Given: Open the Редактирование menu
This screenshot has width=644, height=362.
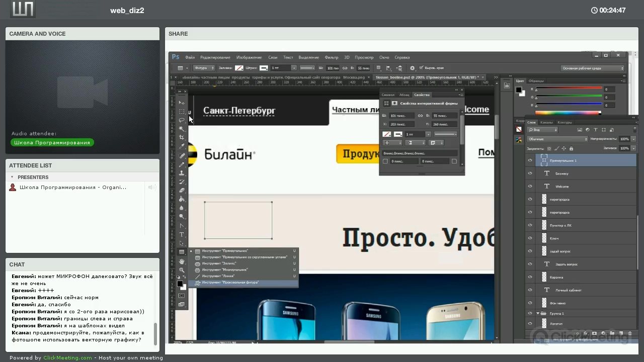Looking at the screenshot, I should [x=215, y=57].
